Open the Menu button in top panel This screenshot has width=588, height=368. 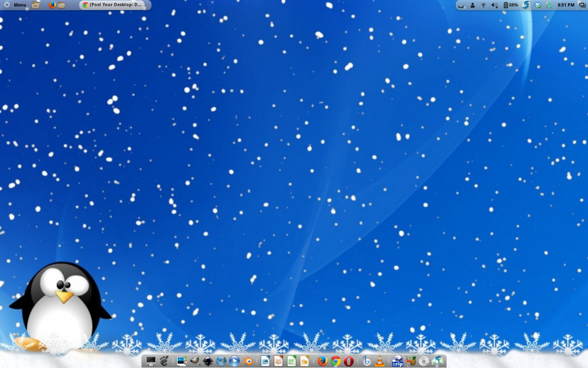[15, 5]
